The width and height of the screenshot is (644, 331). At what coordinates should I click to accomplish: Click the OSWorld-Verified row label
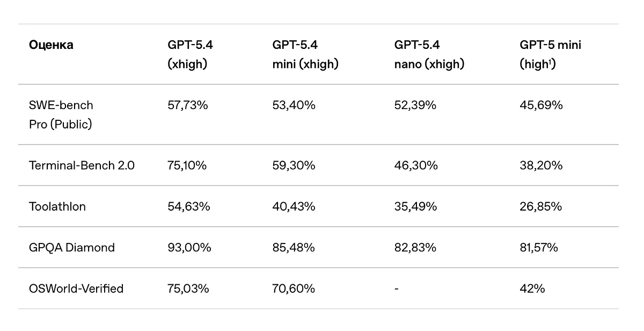click(x=76, y=289)
